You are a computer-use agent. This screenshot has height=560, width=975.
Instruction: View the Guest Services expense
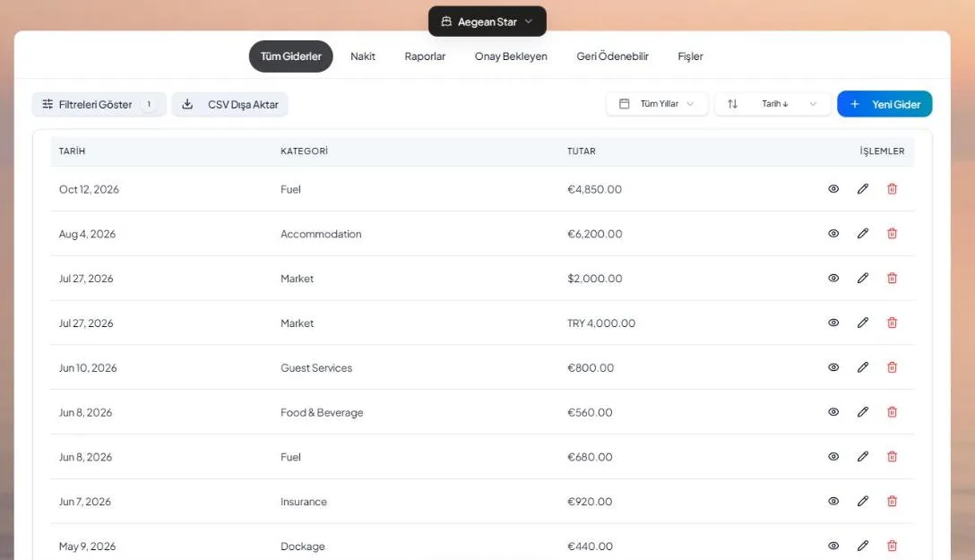[833, 367]
